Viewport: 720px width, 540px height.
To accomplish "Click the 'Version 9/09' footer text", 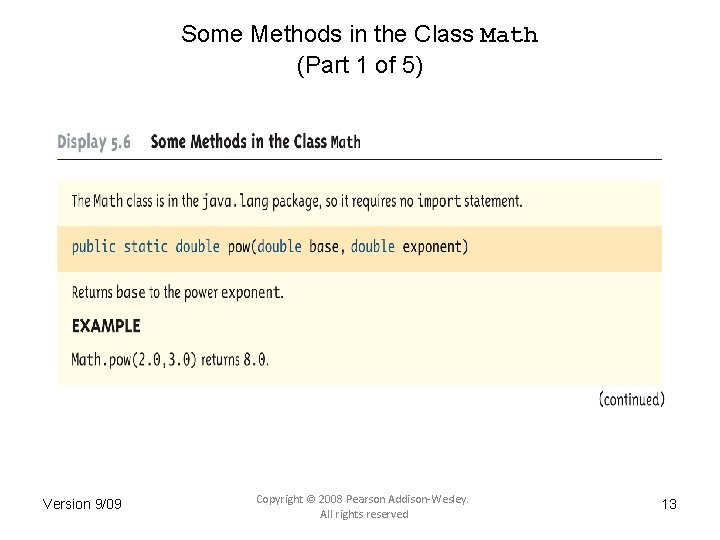I will (x=82, y=503).
